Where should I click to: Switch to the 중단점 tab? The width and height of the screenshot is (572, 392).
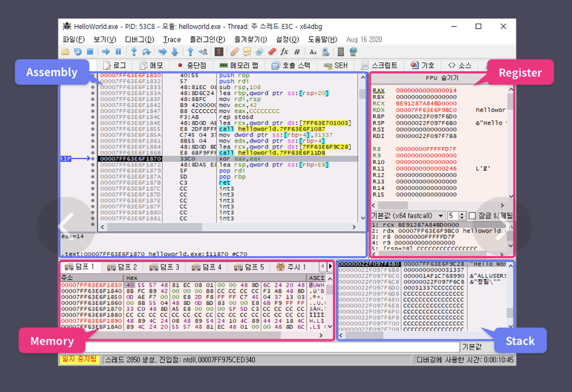(x=192, y=65)
